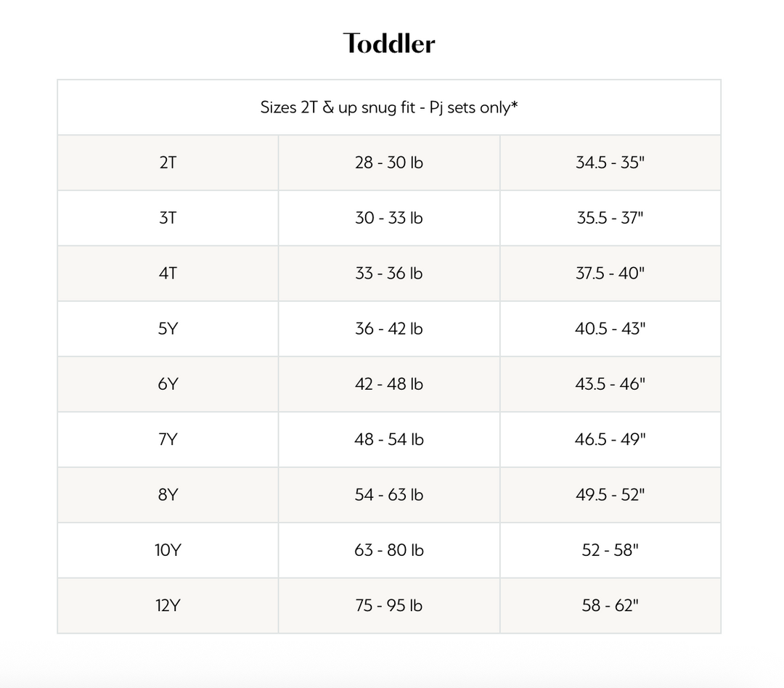Click the 34.5 - 35" height cell

pyautogui.click(x=610, y=163)
